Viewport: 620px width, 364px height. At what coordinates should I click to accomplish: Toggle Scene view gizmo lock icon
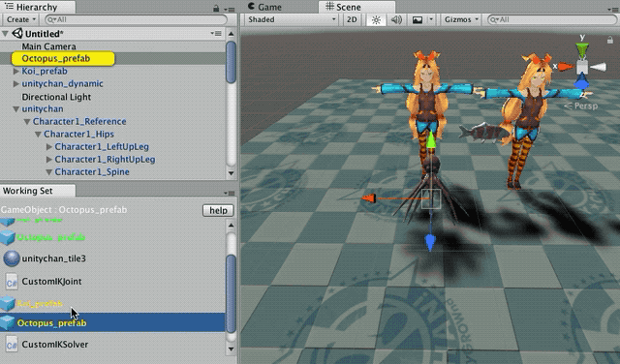(610, 40)
